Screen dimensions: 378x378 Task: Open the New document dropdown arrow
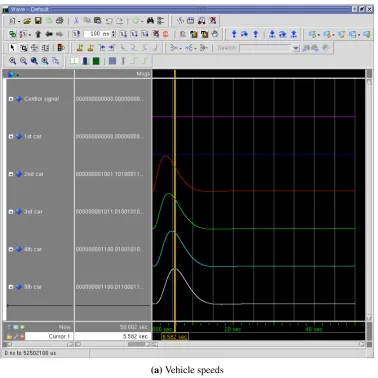tap(19, 21)
